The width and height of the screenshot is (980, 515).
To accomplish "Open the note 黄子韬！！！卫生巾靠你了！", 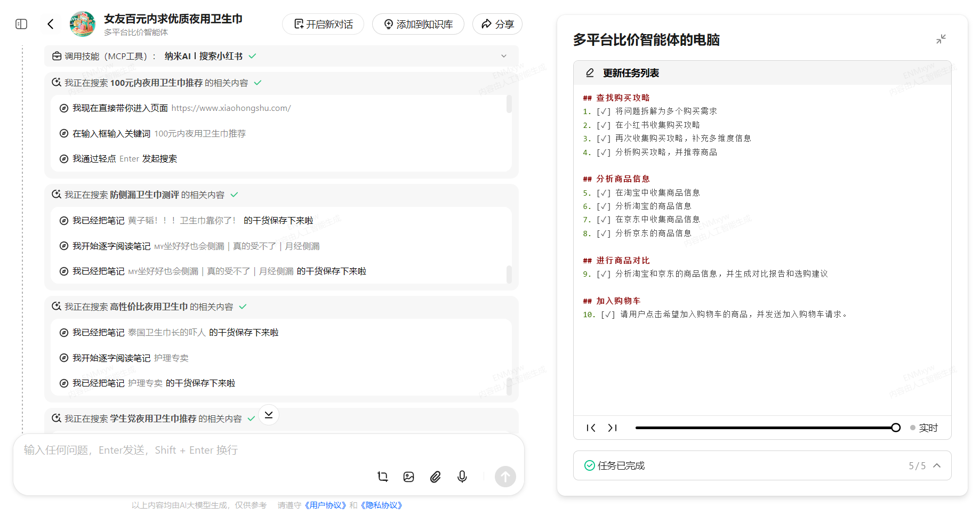I will pyautogui.click(x=181, y=220).
